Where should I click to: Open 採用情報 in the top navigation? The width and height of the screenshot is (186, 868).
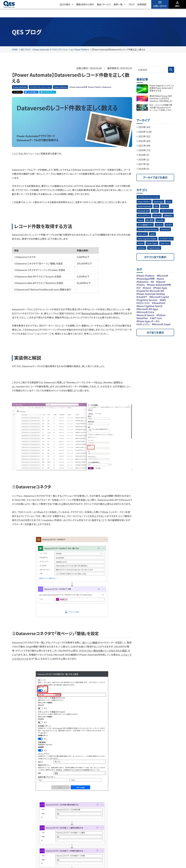(142, 4)
